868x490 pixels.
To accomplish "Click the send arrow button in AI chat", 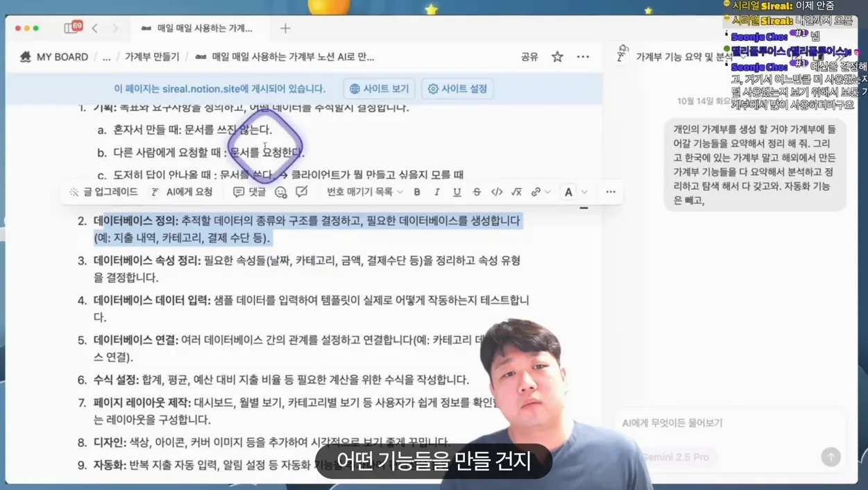I will (x=831, y=457).
